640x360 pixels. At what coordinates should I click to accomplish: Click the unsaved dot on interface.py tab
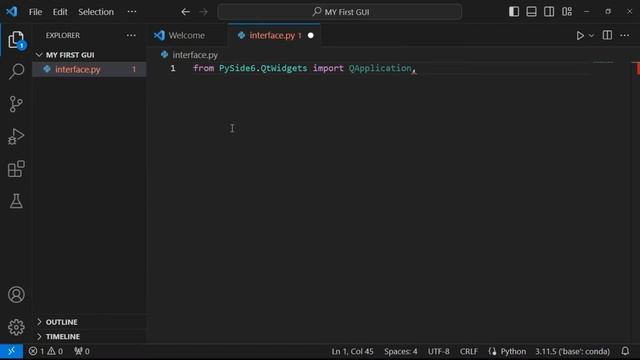[311, 36]
